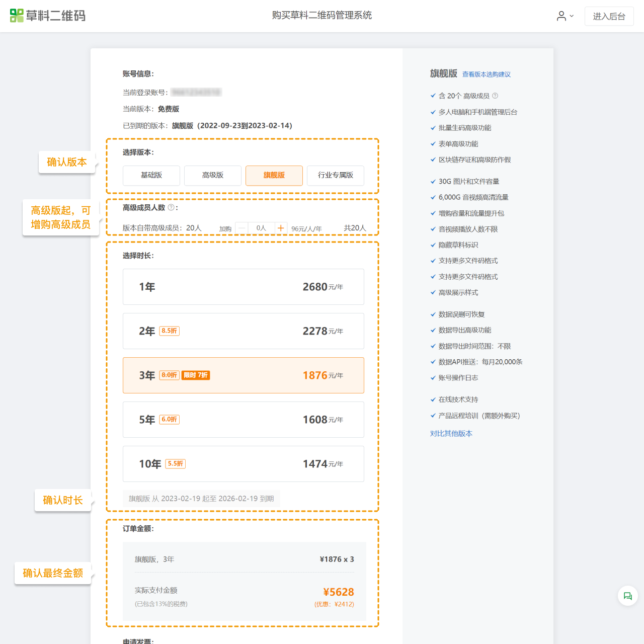644x644 pixels.
Task: Open the user account icon menu
Action: (561, 16)
